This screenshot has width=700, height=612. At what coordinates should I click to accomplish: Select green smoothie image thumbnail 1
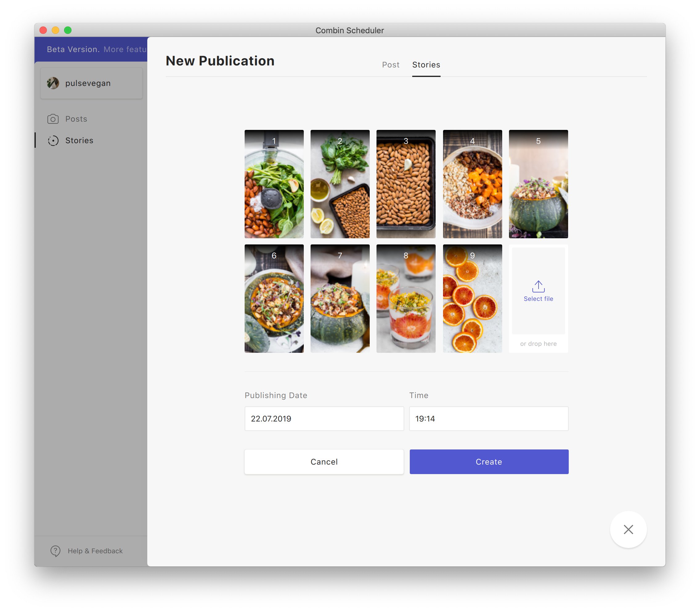point(274,184)
